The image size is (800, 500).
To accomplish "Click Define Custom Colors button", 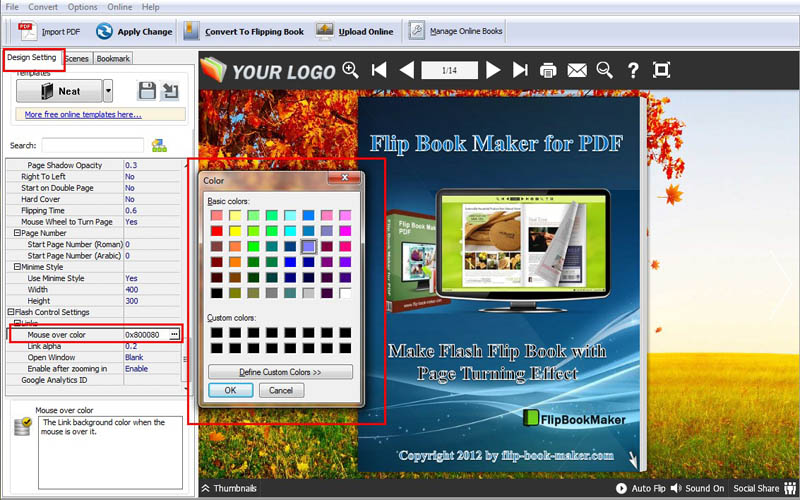I will 280,372.
